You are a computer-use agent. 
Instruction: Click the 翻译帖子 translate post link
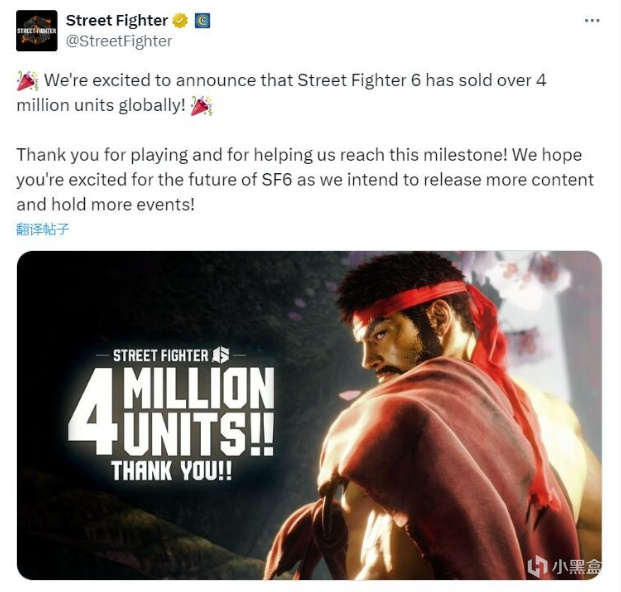pos(42,229)
